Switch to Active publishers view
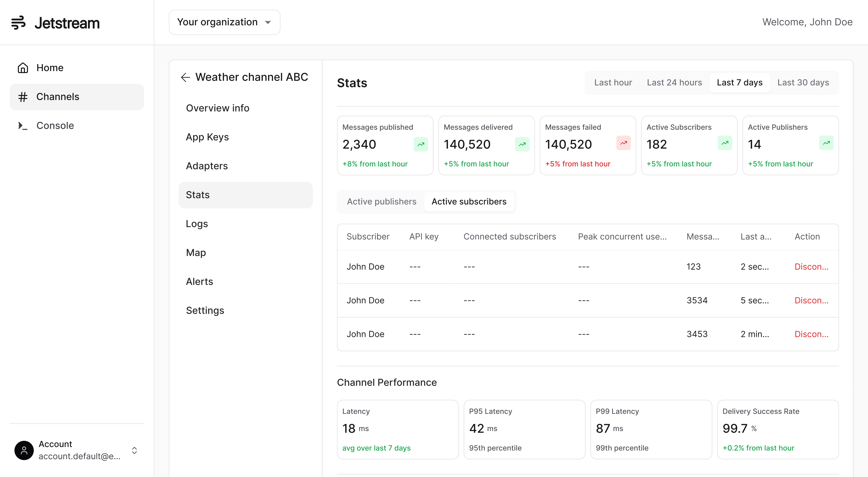The height and width of the screenshot is (477, 868). [381, 201]
